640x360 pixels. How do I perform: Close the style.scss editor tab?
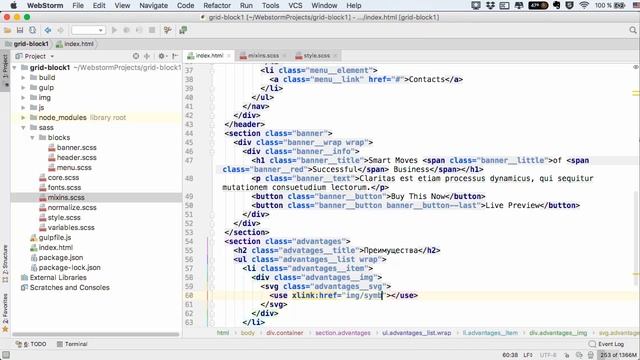[x=335, y=56]
